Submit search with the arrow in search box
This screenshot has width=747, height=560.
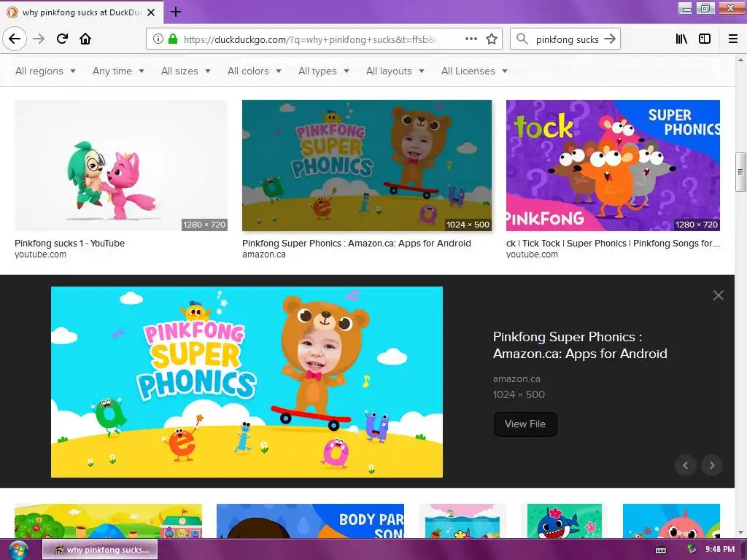pos(610,39)
